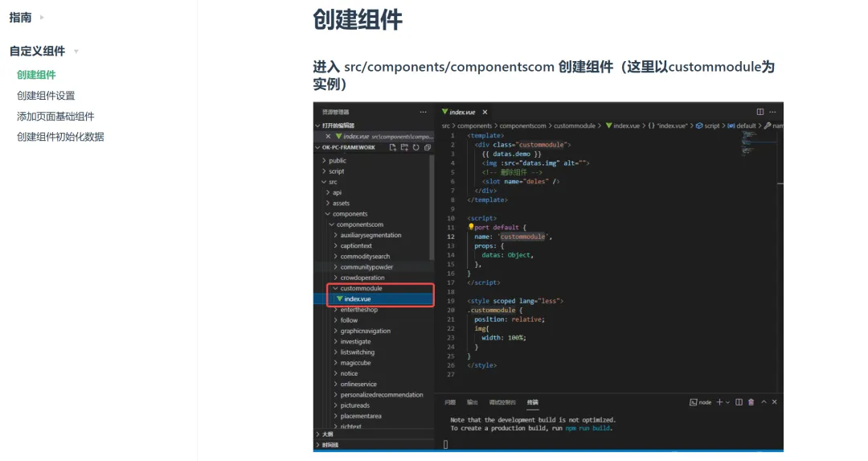Switch to the 问题 panel tab
The image size is (868, 461).
point(450,402)
